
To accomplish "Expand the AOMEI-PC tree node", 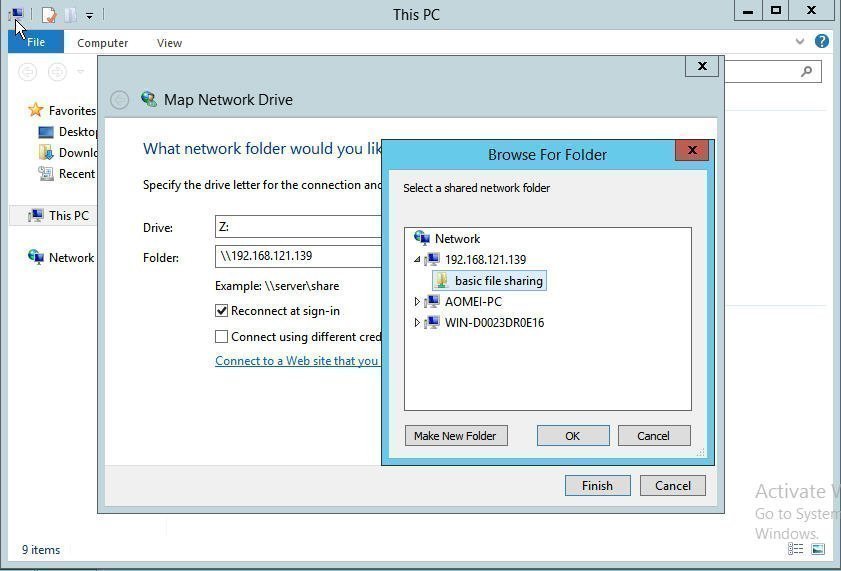I will (417, 302).
